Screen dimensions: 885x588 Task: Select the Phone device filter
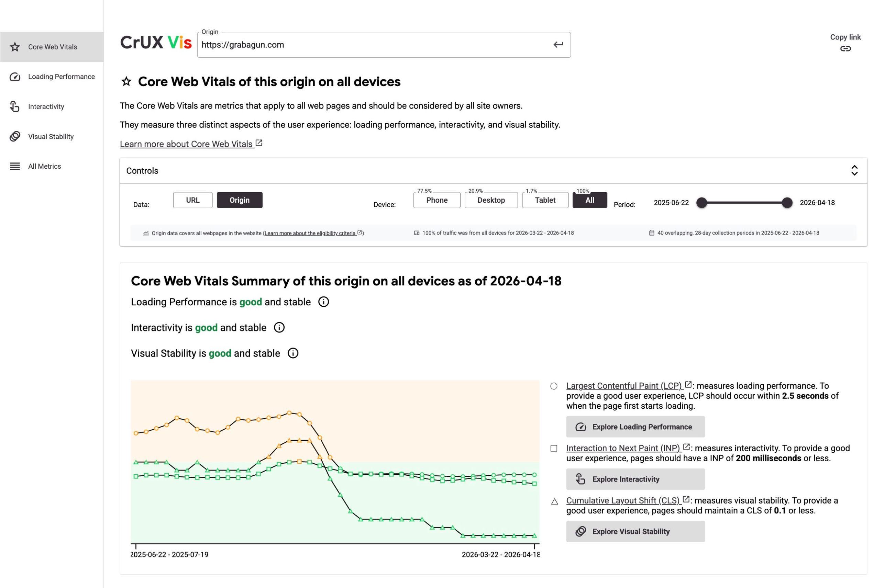[x=436, y=200]
